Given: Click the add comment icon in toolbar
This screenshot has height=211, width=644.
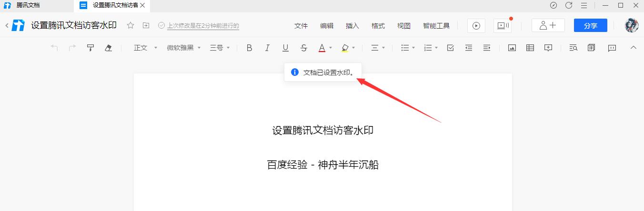Looking at the screenshot, I should 548,48.
